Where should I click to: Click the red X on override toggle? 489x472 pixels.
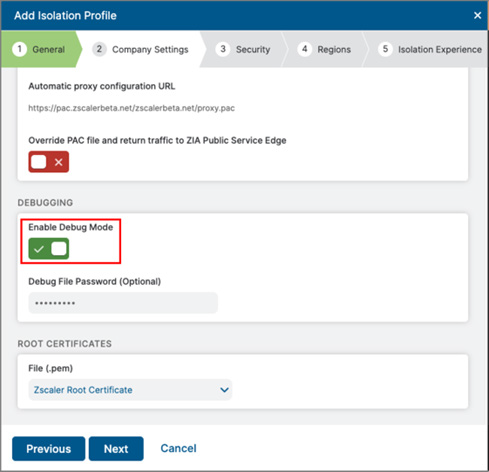(59, 162)
